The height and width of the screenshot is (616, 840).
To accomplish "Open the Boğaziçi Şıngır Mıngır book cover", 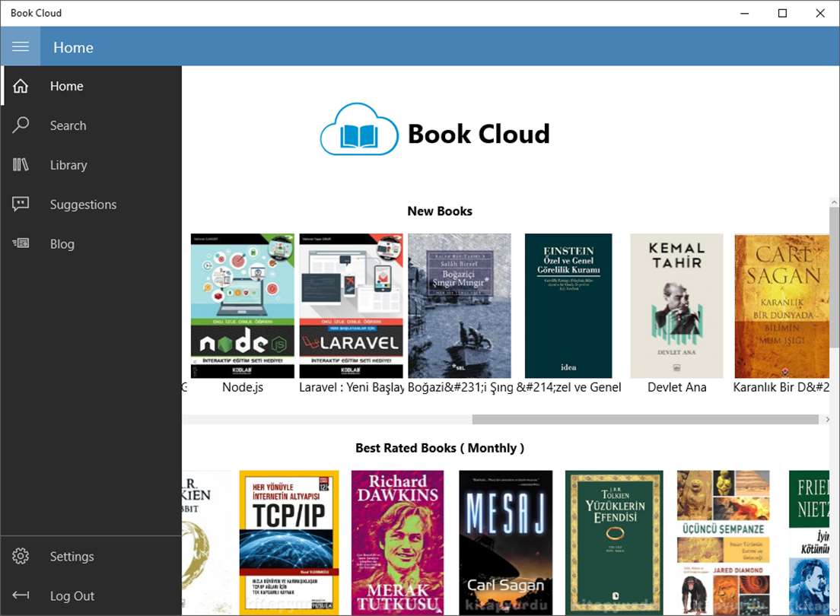I will 459,306.
